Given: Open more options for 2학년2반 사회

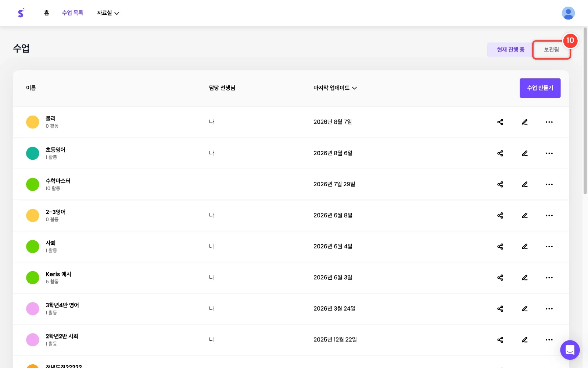Looking at the screenshot, I should click(549, 340).
